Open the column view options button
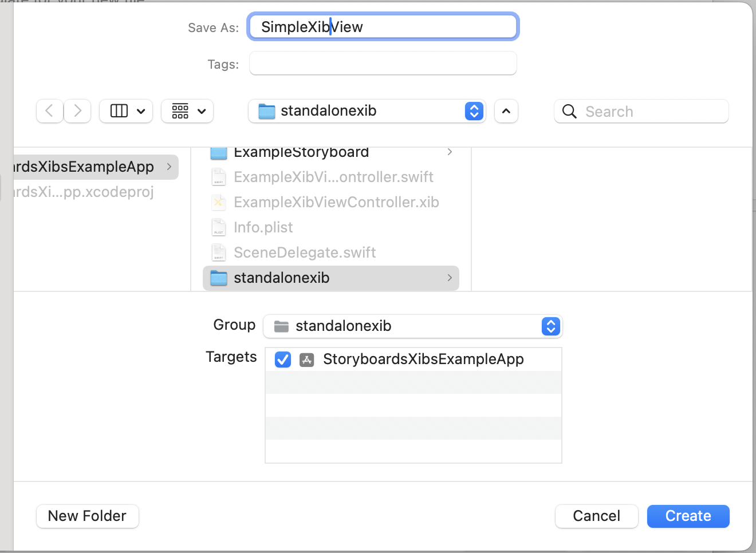The height and width of the screenshot is (553, 756). coord(126,111)
